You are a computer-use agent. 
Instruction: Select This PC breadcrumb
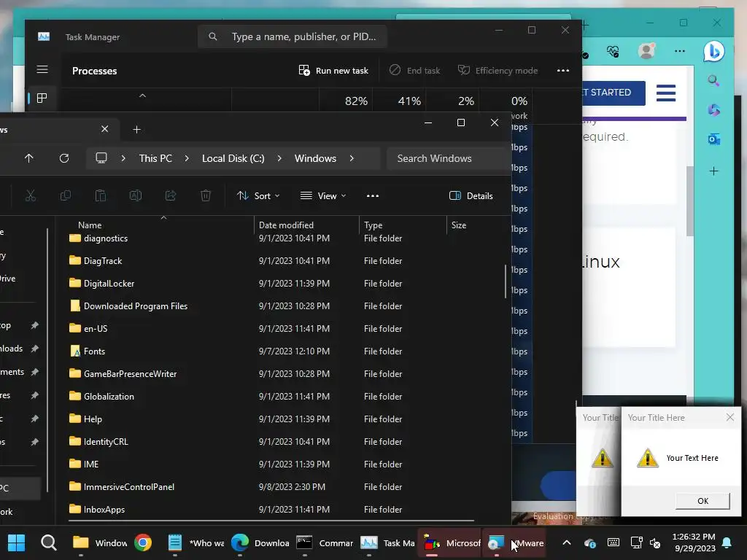coord(155,158)
